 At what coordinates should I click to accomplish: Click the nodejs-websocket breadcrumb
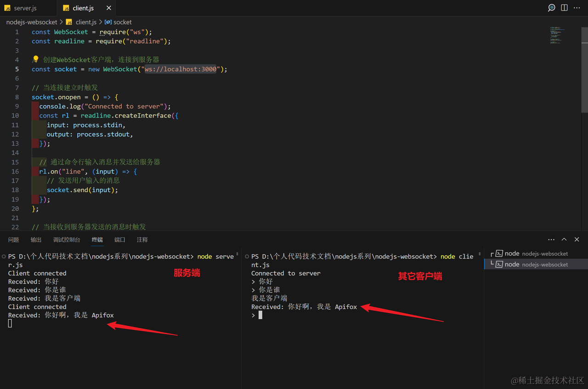pos(31,22)
